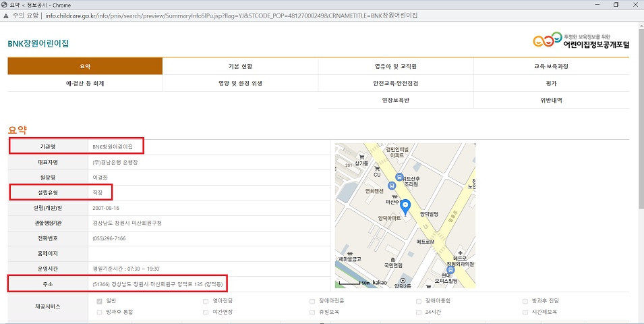The width and height of the screenshot is (644, 324).
Task: Click the Chrome favicon in title bar
Action: click(x=4, y=5)
